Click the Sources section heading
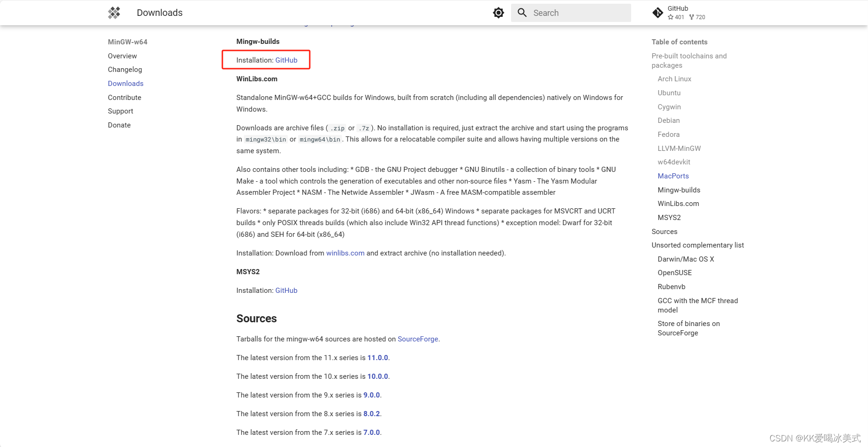 tap(256, 318)
